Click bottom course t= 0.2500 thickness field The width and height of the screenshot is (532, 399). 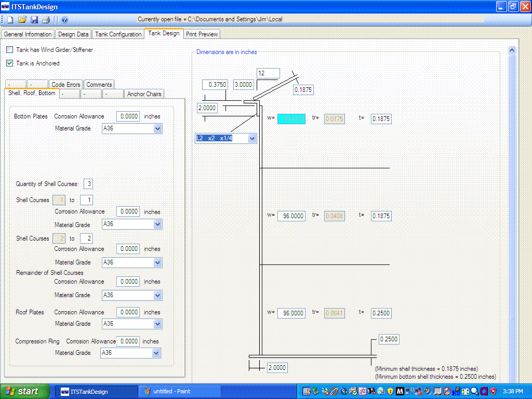(x=381, y=313)
